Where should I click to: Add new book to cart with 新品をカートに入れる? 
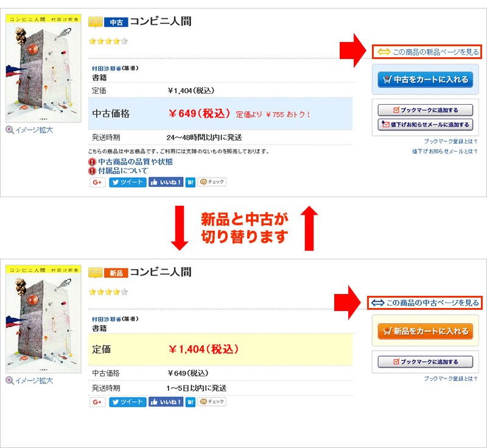tap(425, 331)
